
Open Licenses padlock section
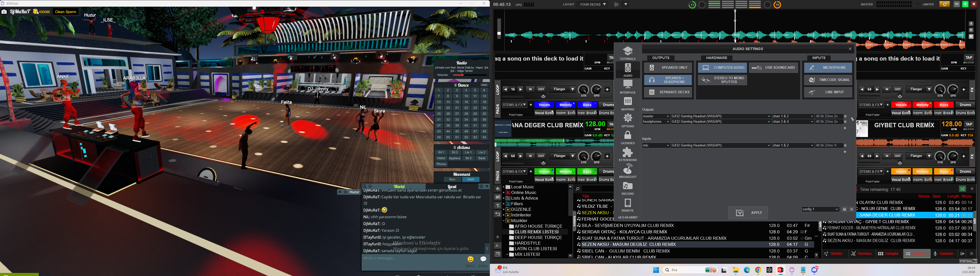tap(628, 137)
